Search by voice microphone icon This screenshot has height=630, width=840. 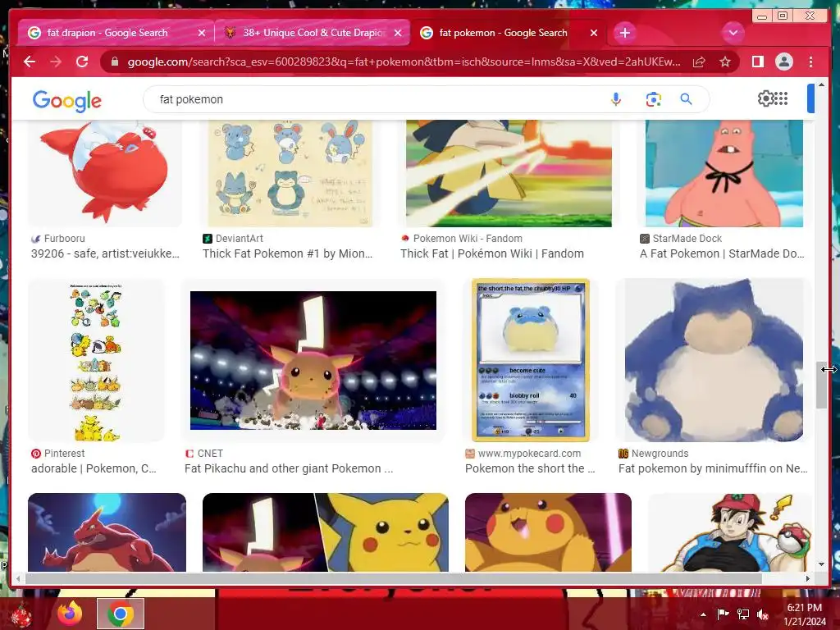[616, 99]
